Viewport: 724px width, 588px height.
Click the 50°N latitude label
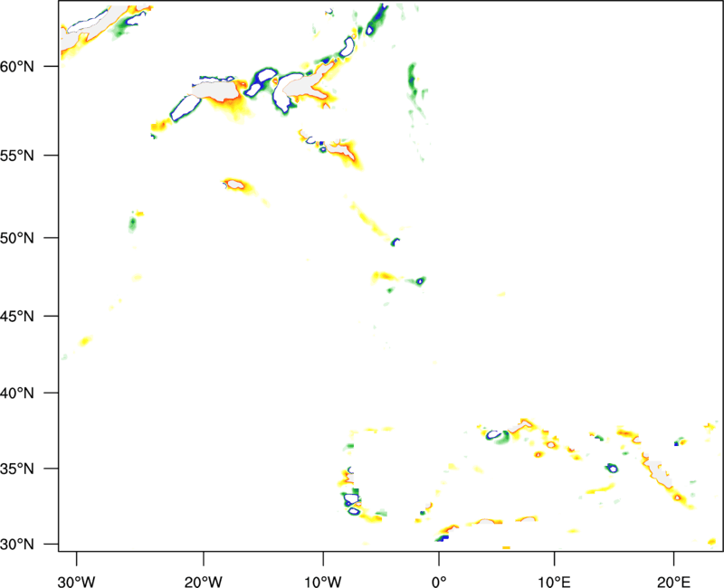click(16, 238)
